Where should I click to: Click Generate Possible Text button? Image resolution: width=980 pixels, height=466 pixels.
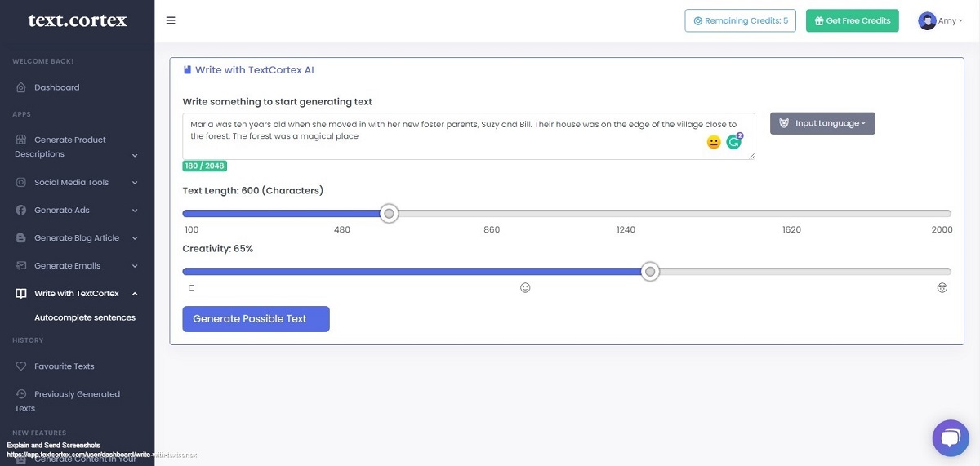point(256,319)
